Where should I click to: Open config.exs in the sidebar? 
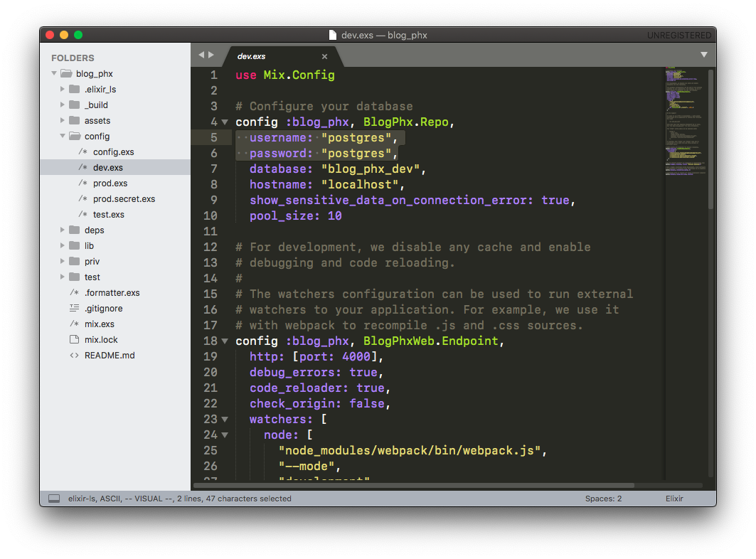point(113,152)
